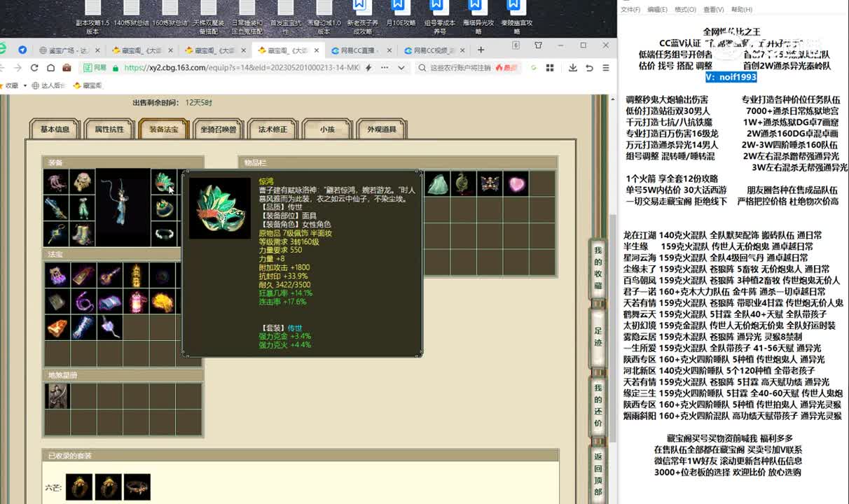Click the green robe inventory item
Screen dimensions: 849x504
click(x=438, y=183)
